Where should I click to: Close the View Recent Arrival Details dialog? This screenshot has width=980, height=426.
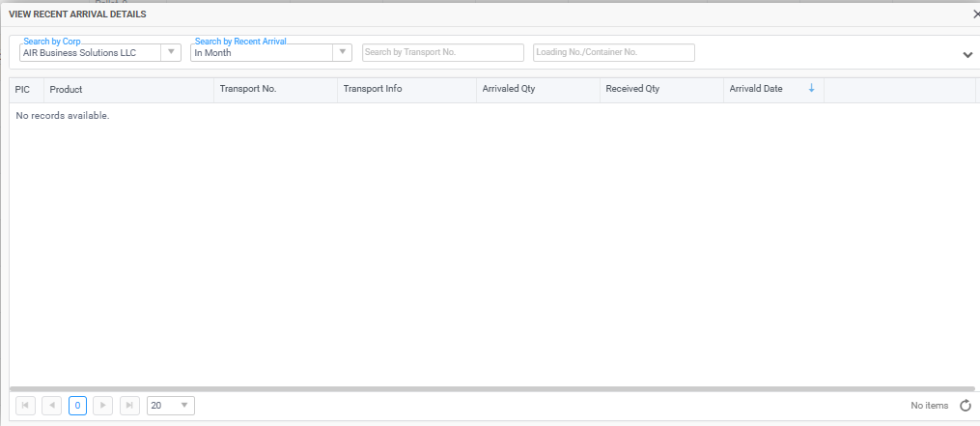pyautogui.click(x=975, y=14)
